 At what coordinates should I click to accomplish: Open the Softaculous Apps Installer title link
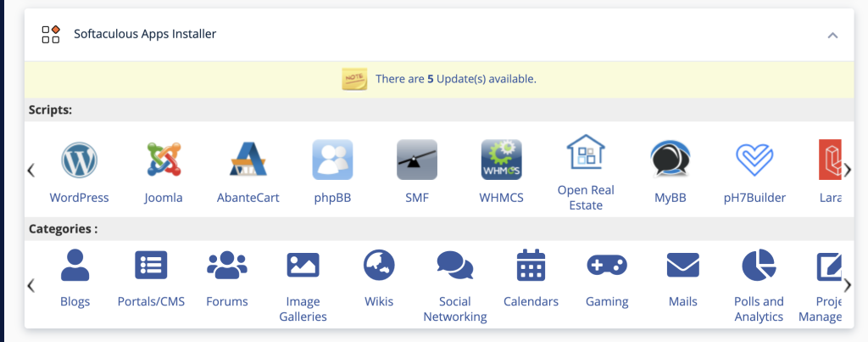[145, 35]
